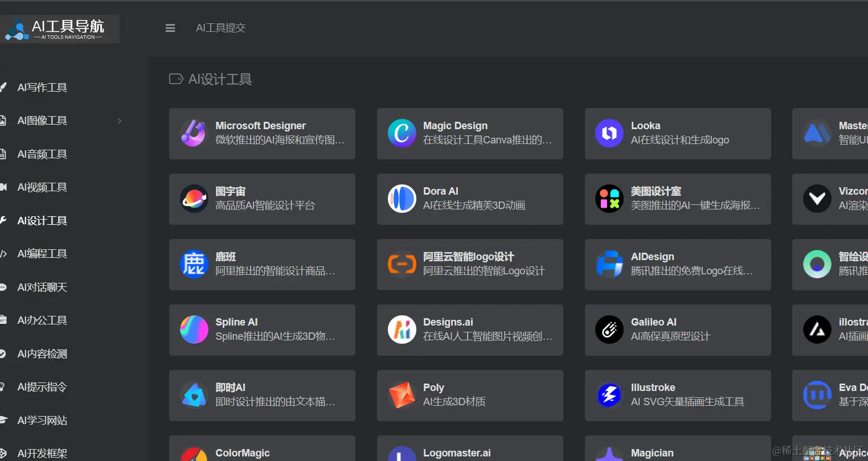Click the 智绘 green circle logo icon

(x=817, y=264)
